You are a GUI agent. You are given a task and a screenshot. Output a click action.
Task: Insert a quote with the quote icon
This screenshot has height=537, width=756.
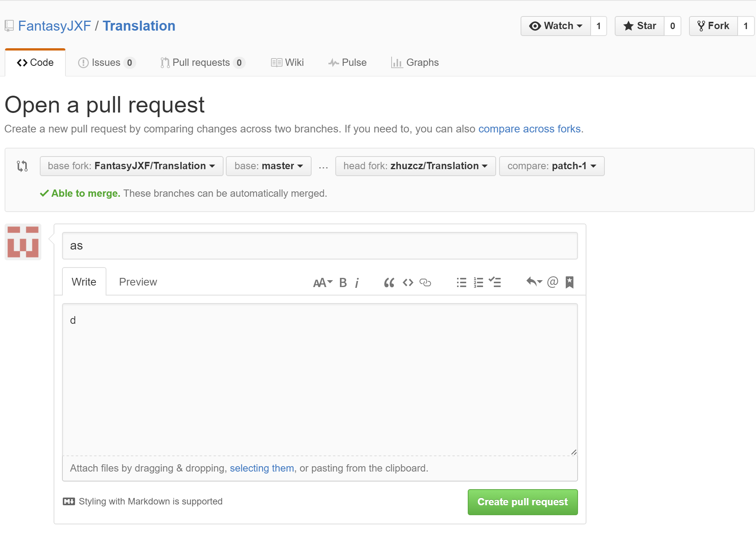[389, 282]
